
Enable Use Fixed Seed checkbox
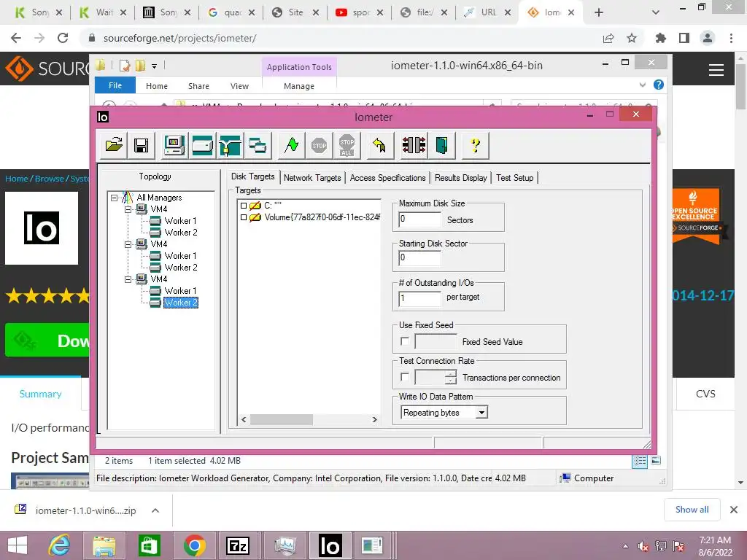(405, 341)
